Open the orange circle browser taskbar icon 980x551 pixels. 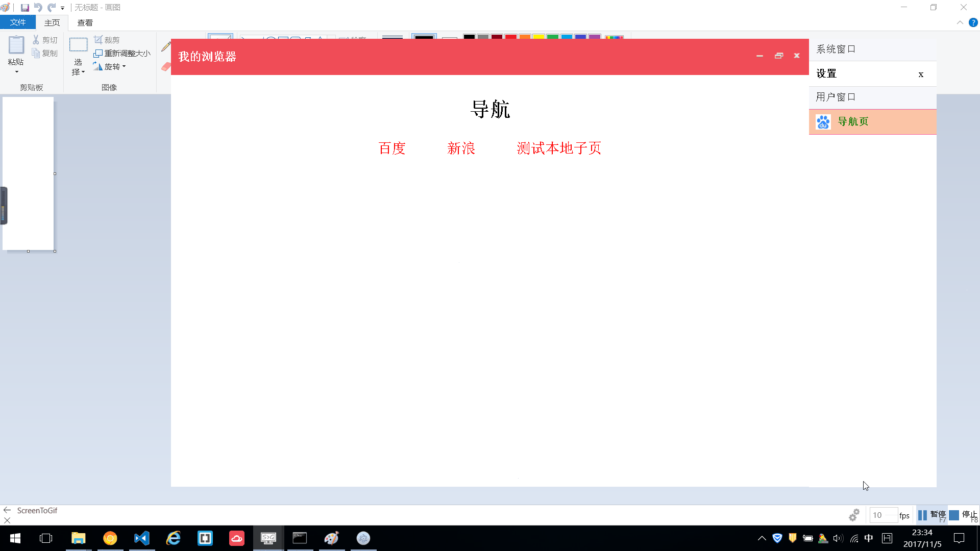pyautogui.click(x=110, y=538)
